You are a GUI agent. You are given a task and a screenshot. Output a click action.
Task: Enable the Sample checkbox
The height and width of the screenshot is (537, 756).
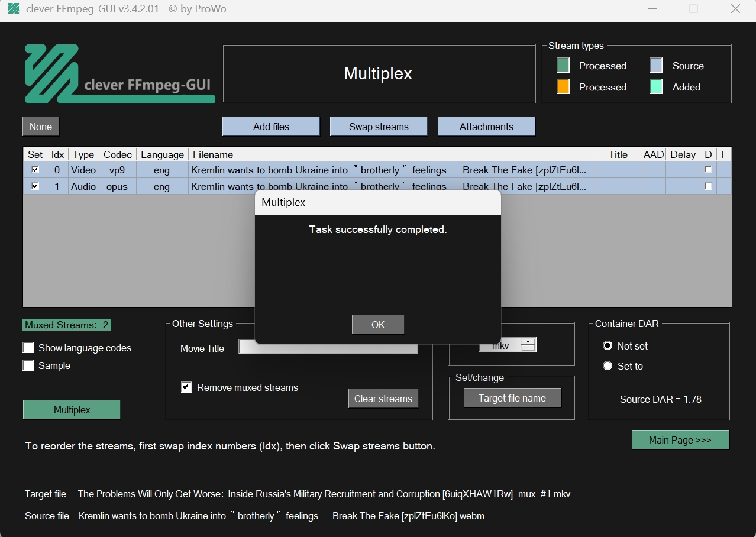pos(28,365)
